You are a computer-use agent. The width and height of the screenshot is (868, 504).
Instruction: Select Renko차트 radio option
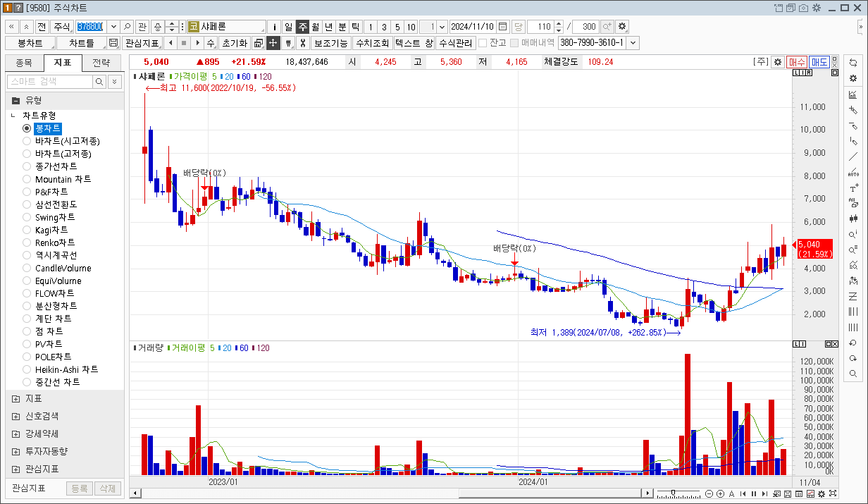pyautogui.click(x=27, y=242)
